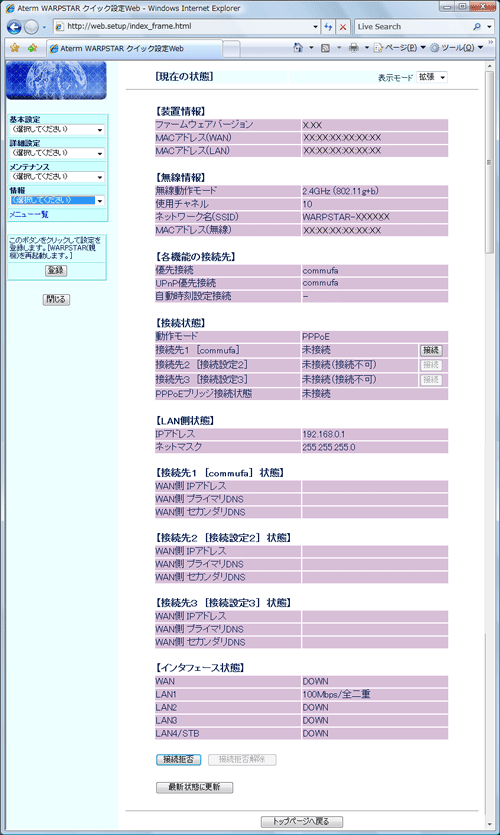Open the address bar history dropdown
The image size is (500, 835).
pyautogui.click(x=316, y=27)
